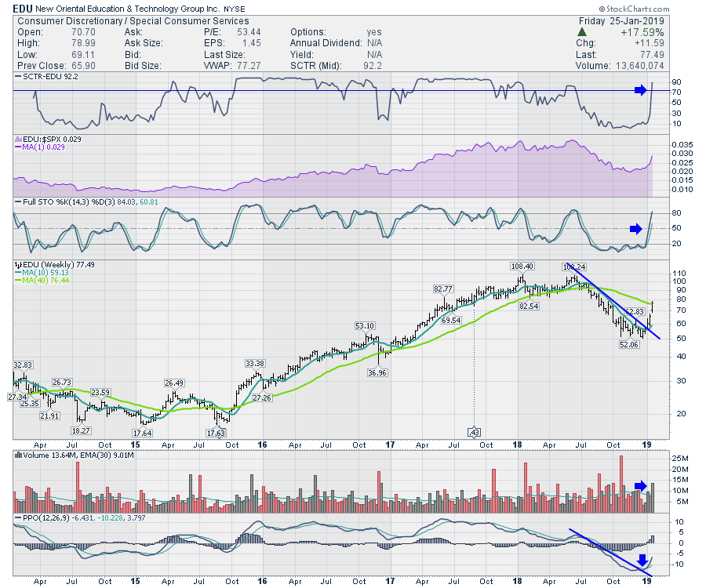Screen dimensions: 706x588
Task: Click the EPS value 1.45
Action: tap(252, 43)
